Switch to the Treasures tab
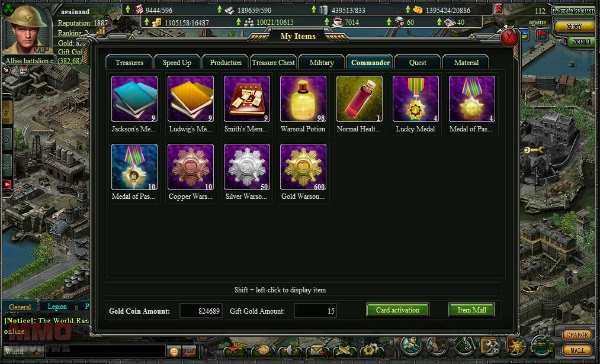Image resolution: width=600 pixels, height=364 pixels. [x=129, y=62]
